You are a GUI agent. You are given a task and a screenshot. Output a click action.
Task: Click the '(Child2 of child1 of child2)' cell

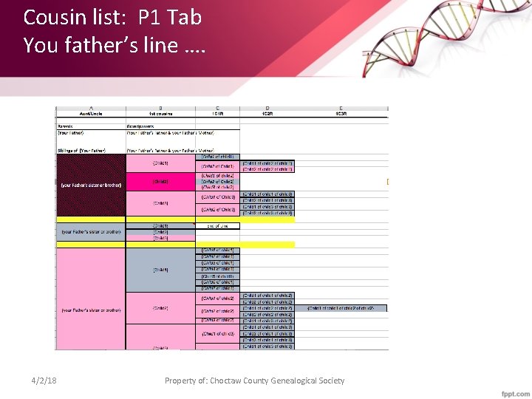pos(267,302)
